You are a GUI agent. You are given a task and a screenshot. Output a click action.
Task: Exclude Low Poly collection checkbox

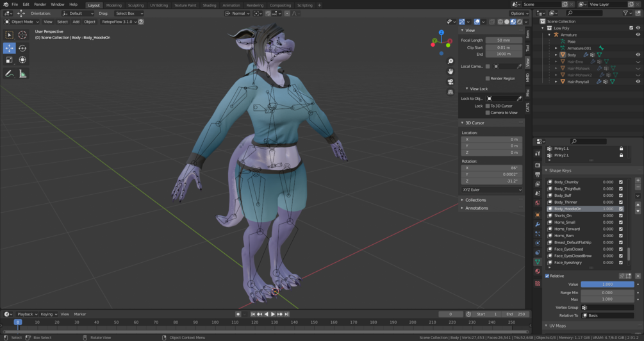click(631, 28)
